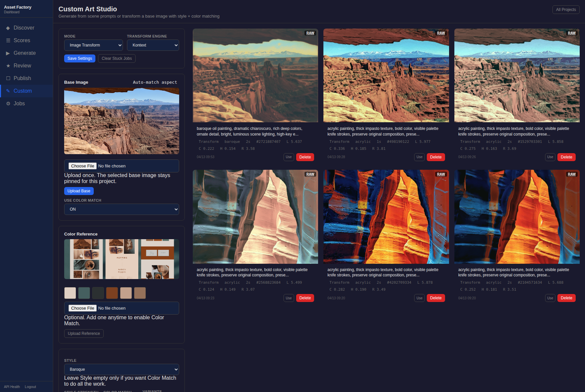Click the API Health link
The width and height of the screenshot is (585, 392).
12,387
